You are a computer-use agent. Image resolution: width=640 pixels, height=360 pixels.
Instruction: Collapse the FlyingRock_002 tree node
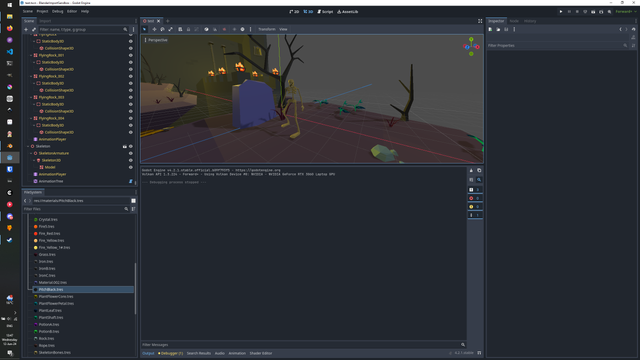click(x=31, y=76)
